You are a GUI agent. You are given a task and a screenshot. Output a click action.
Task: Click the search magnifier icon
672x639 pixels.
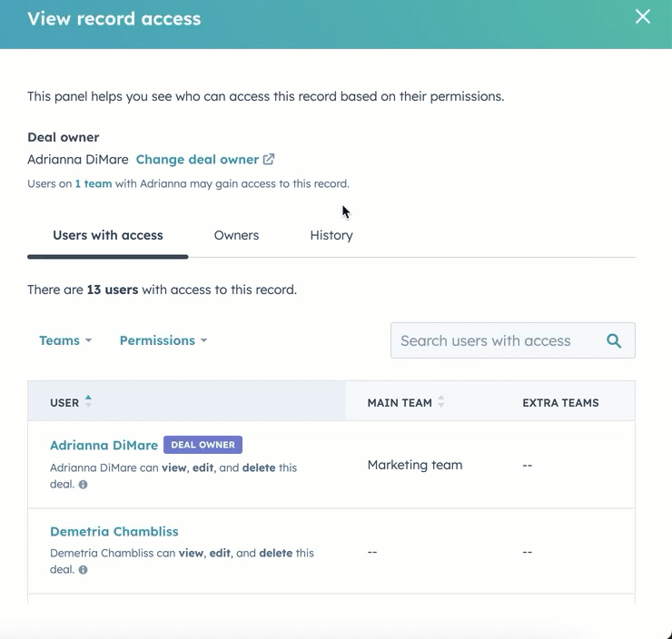(614, 340)
